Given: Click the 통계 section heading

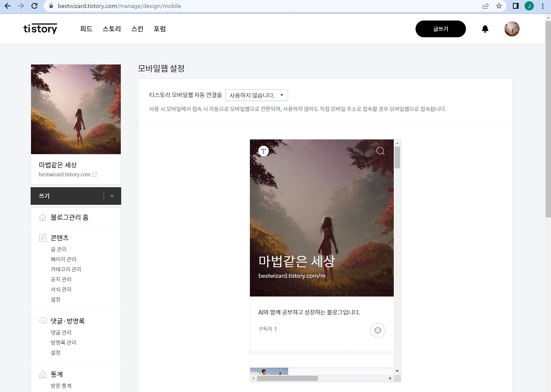Looking at the screenshot, I should click(x=57, y=374).
